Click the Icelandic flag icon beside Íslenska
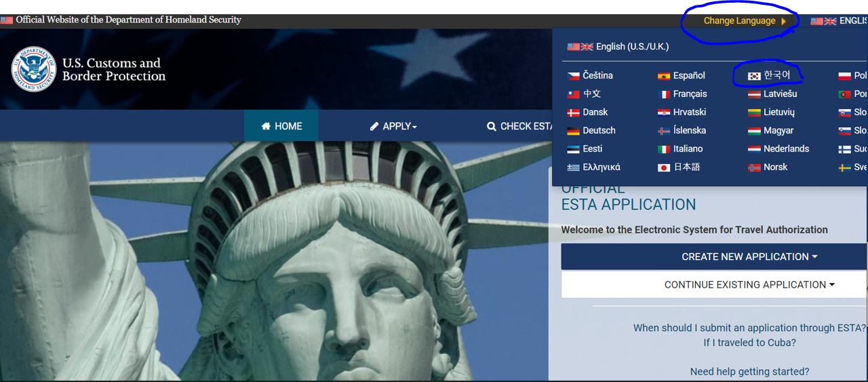 click(x=664, y=131)
